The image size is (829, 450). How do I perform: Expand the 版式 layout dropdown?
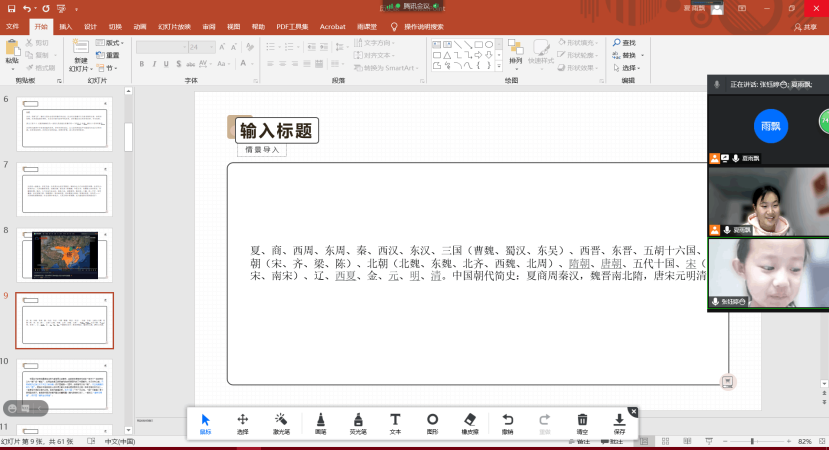(x=113, y=43)
